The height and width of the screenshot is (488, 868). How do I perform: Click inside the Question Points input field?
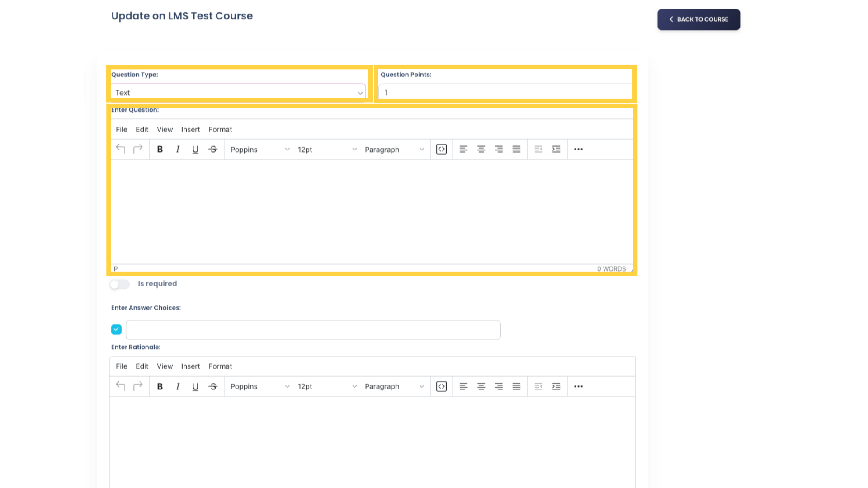[x=505, y=92]
